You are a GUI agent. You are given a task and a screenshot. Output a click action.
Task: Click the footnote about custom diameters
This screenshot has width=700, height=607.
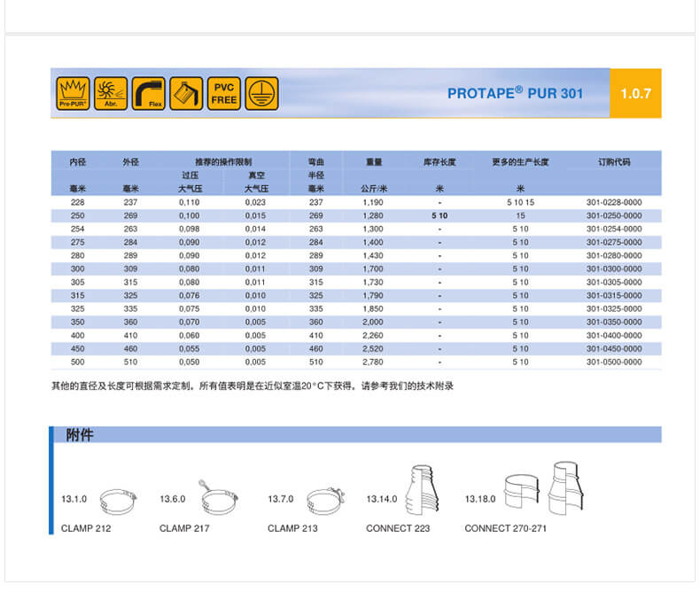[x=253, y=386]
